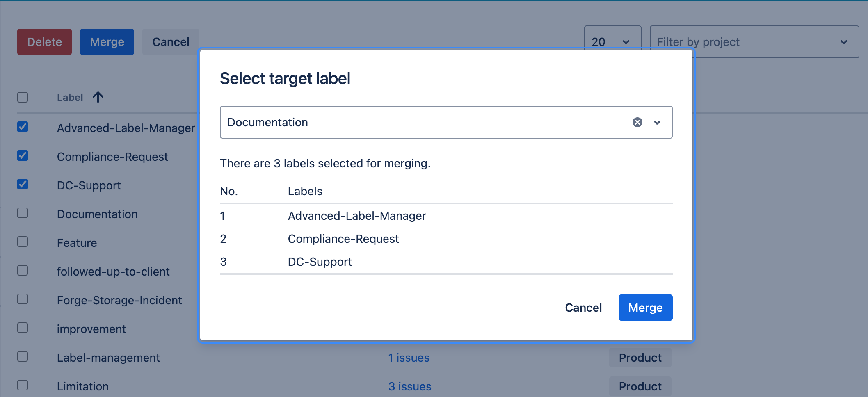Toggle the select-all checkbox in header
868x397 pixels.
pyautogui.click(x=23, y=97)
